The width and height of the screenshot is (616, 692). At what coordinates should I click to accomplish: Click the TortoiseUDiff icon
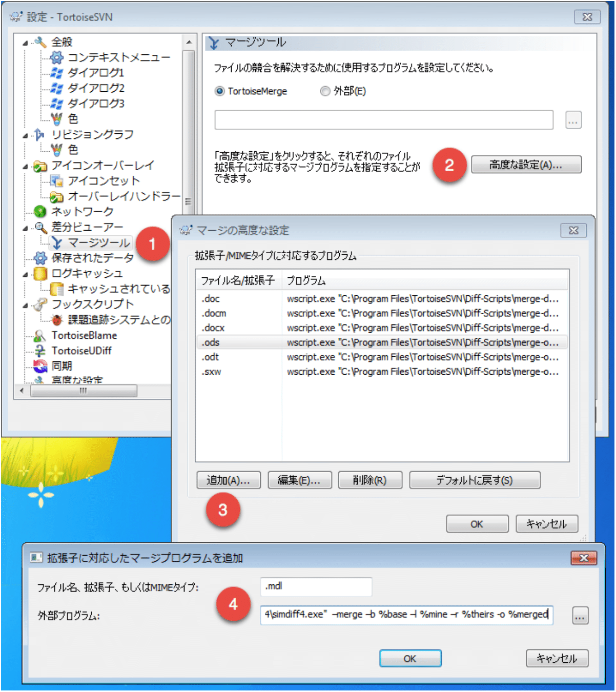(x=40, y=351)
